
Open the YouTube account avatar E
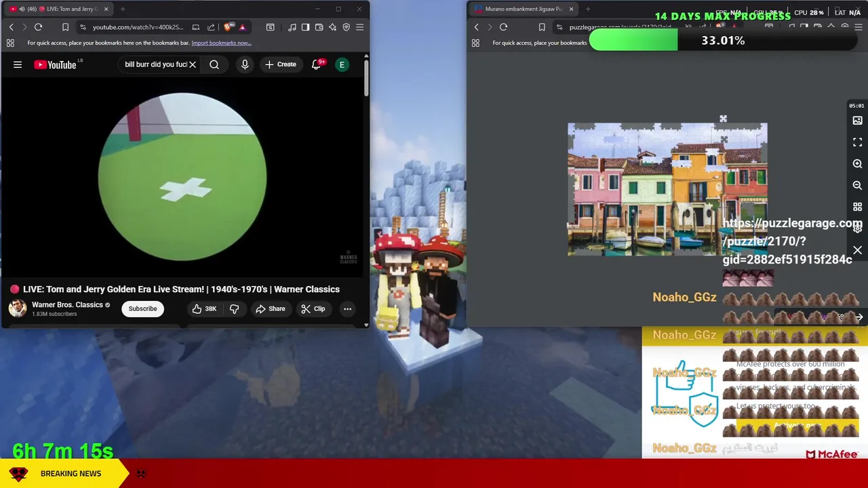[342, 64]
